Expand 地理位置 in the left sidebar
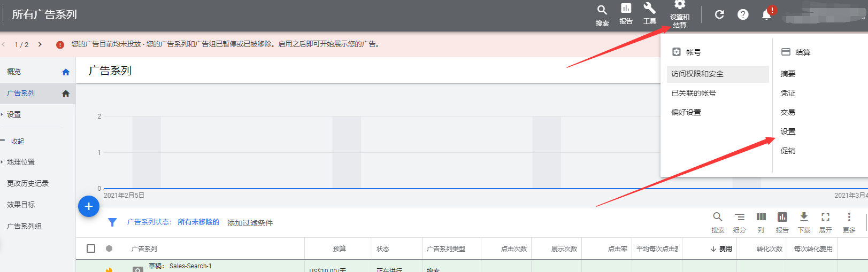 (21, 162)
